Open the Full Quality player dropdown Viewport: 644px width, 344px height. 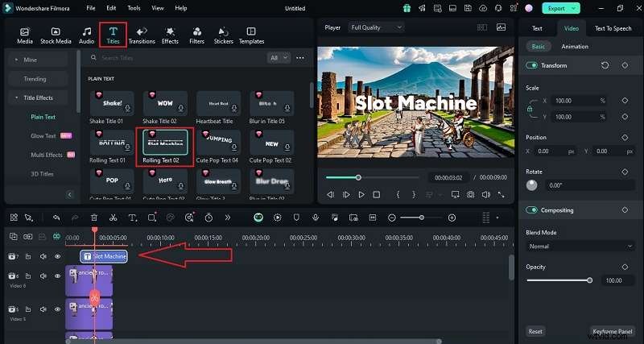click(x=376, y=27)
